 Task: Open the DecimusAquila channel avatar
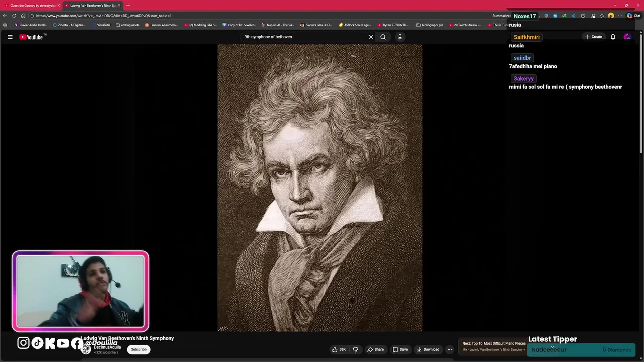pyautogui.click(x=86, y=350)
